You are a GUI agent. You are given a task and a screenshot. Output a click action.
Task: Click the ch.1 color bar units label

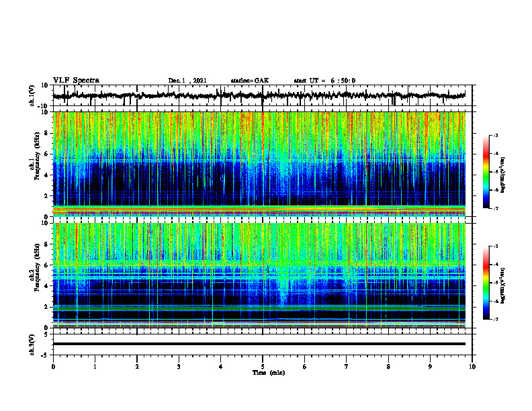[x=503, y=175]
